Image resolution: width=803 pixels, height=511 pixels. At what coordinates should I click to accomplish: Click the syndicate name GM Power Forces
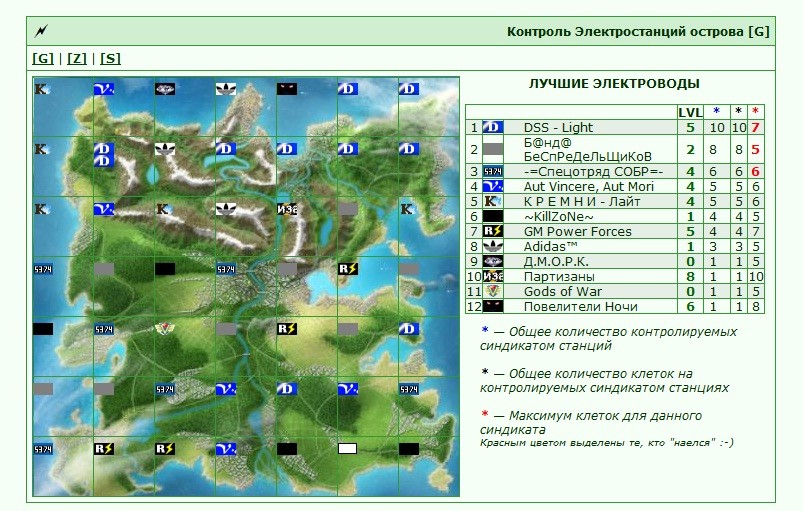[578, 231]
